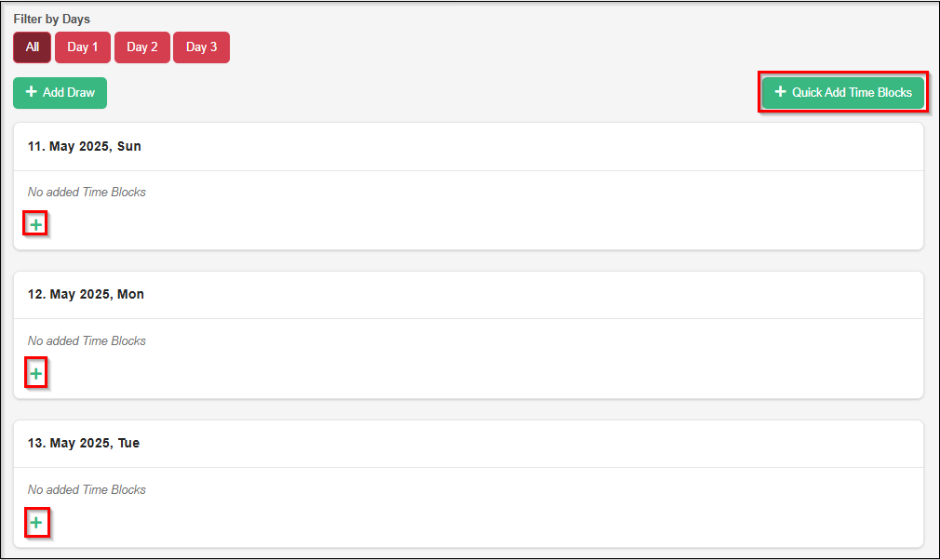Add time block to 11 May Sunday
The height and width of the screenshot is (560, 940).
pyautogui.click(x=35, y=224)
